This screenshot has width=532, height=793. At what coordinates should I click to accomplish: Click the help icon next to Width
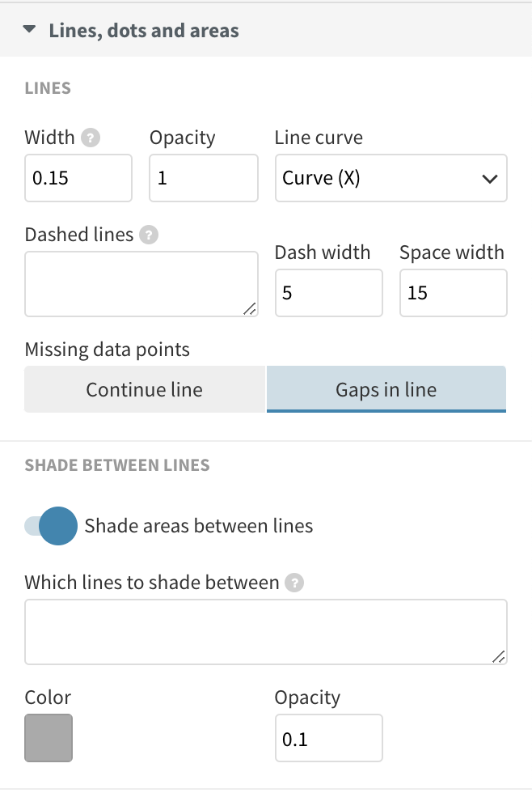click(x=91, y=138)
